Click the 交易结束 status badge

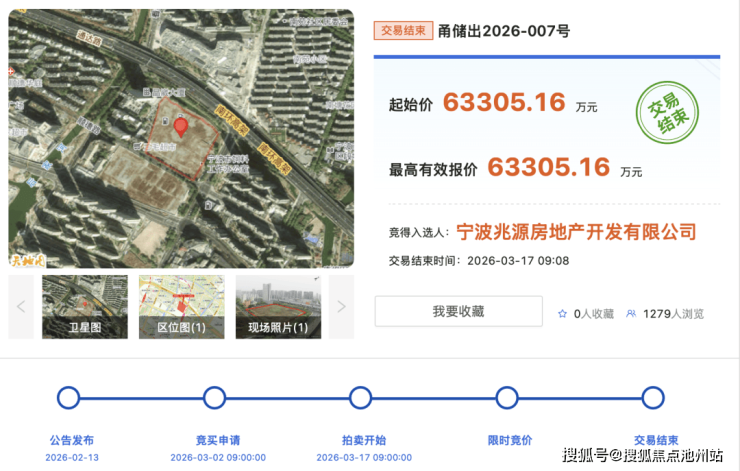click(403, 30)
